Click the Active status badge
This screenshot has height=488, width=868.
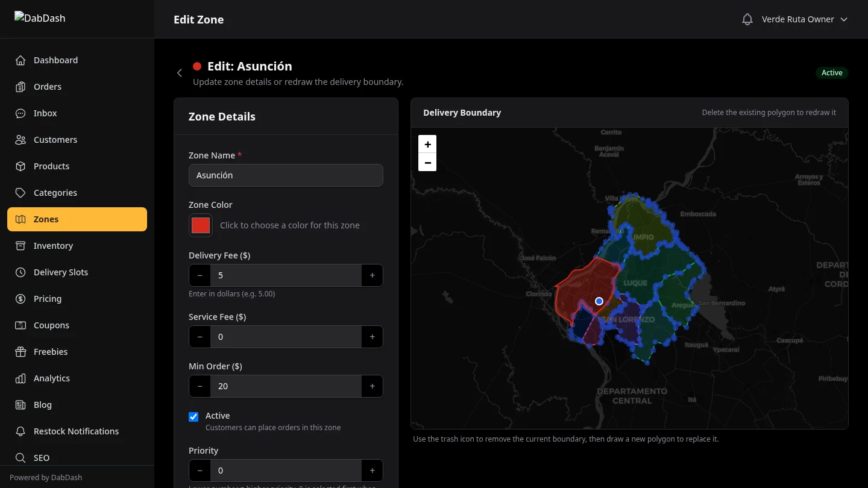tap(832, 72)
